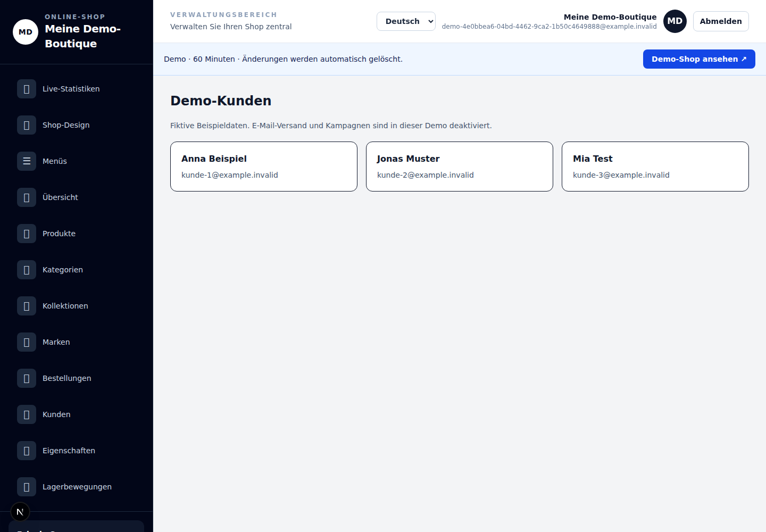This screenshot has width=766, height=532.
Task: Click the Kategorien sidebar icon
Action: click(27, 270)
